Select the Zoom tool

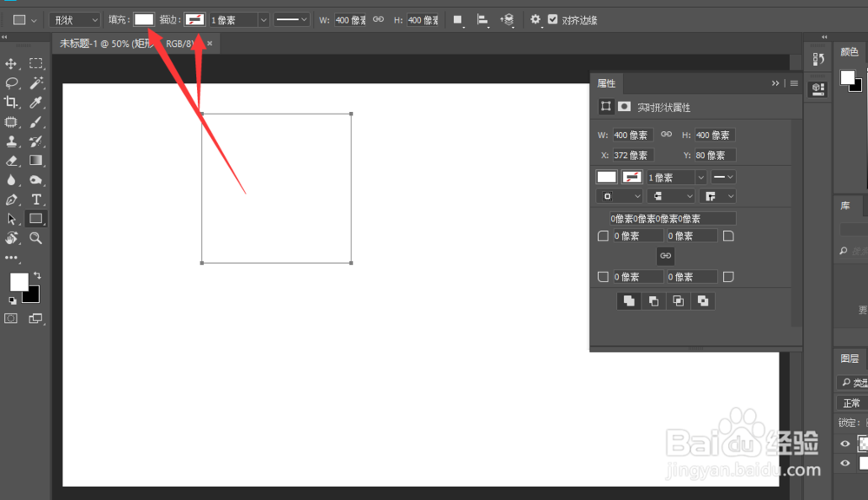click(36, 238)
